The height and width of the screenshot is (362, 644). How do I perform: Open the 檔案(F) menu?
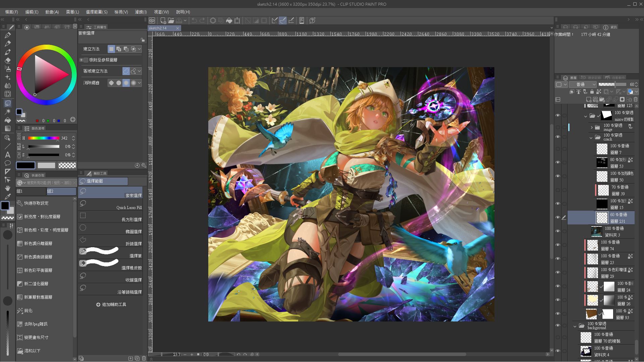[x=12, y=12]
